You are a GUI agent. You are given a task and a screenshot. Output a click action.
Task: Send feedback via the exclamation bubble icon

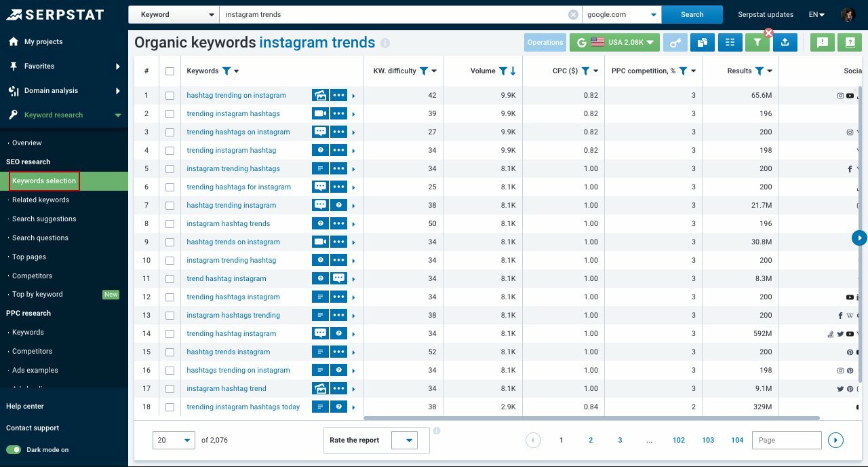pos(822,42)
